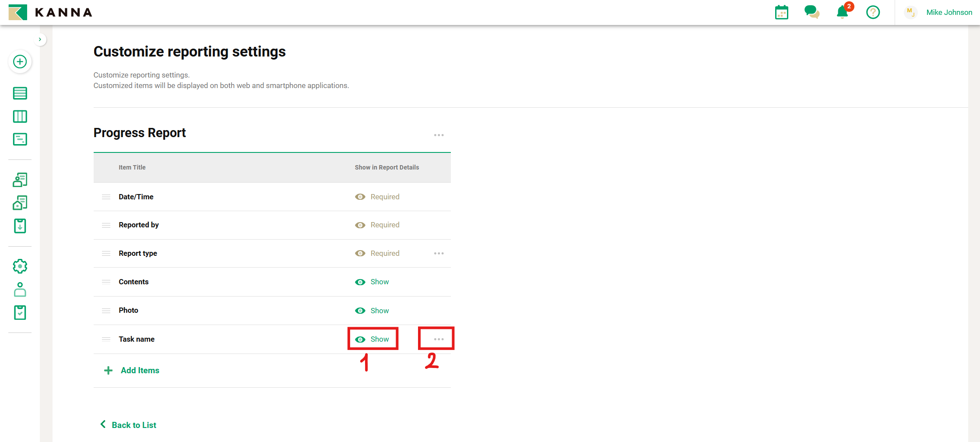The height and width of the screenshot is (442, 980).
Task: Click the KANNA logo
Action: 50,12
